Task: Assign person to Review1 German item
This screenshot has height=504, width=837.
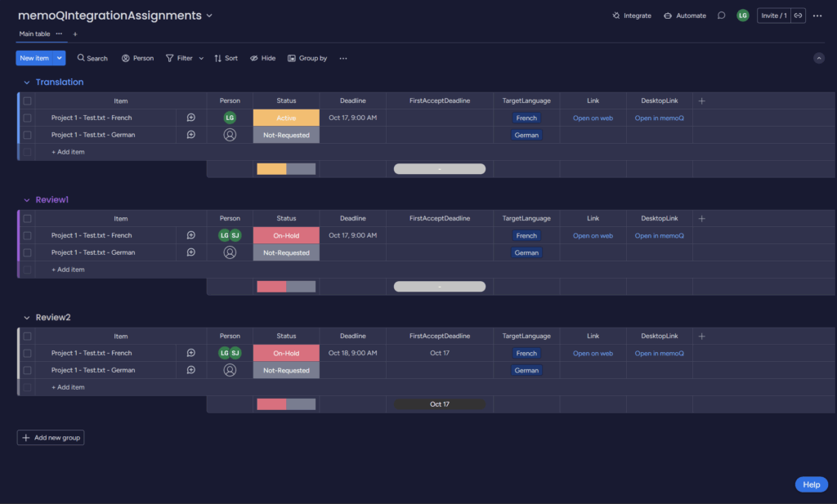Action: 230,252
